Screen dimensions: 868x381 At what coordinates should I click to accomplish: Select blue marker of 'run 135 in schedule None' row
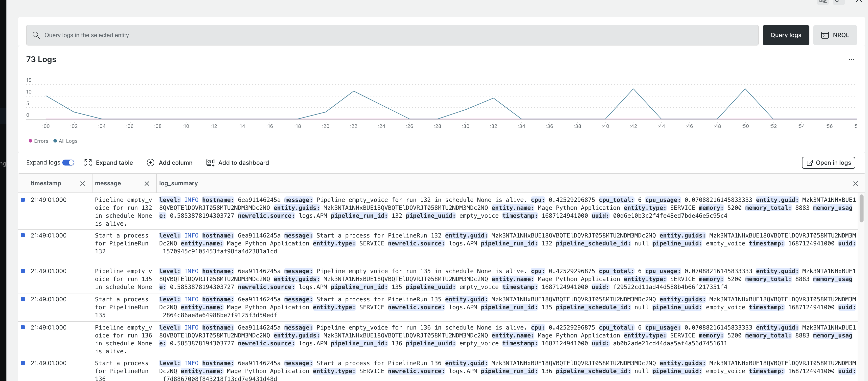23,271
